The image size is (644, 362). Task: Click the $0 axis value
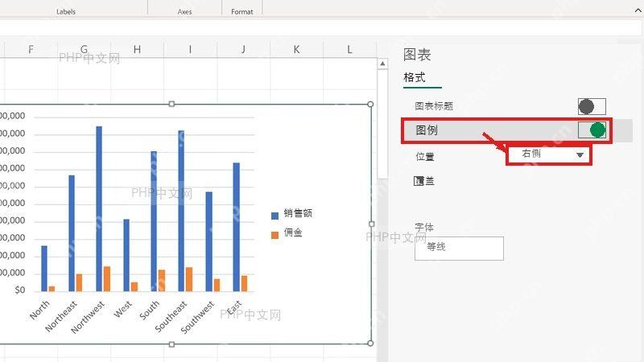click(20, 290)
